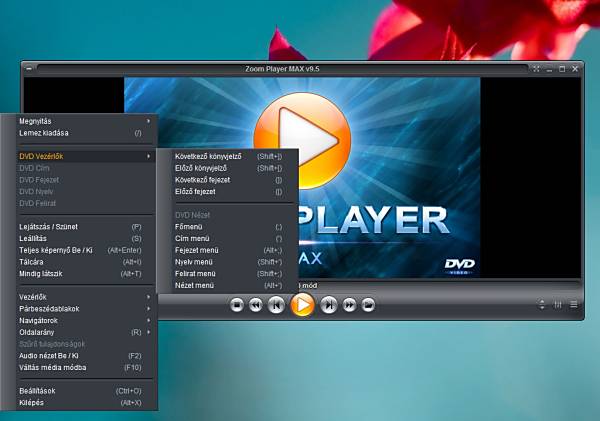Click the small dash button left of title

[29, 69]
